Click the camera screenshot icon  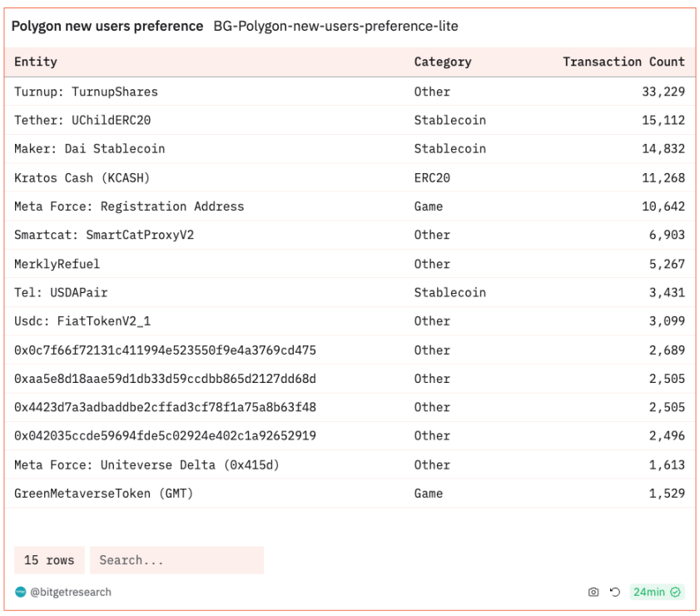pyautogui.click(x=593, y=592)
